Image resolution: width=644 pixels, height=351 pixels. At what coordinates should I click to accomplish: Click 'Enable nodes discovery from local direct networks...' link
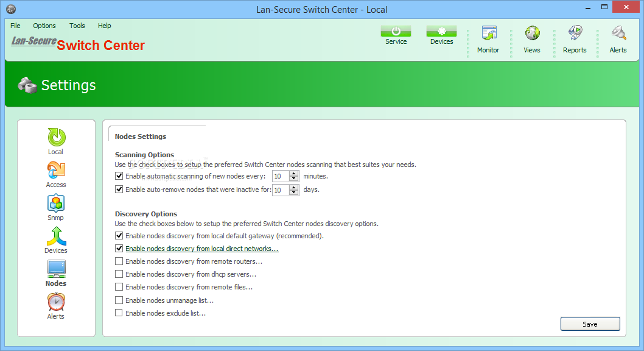click(202, 249)
